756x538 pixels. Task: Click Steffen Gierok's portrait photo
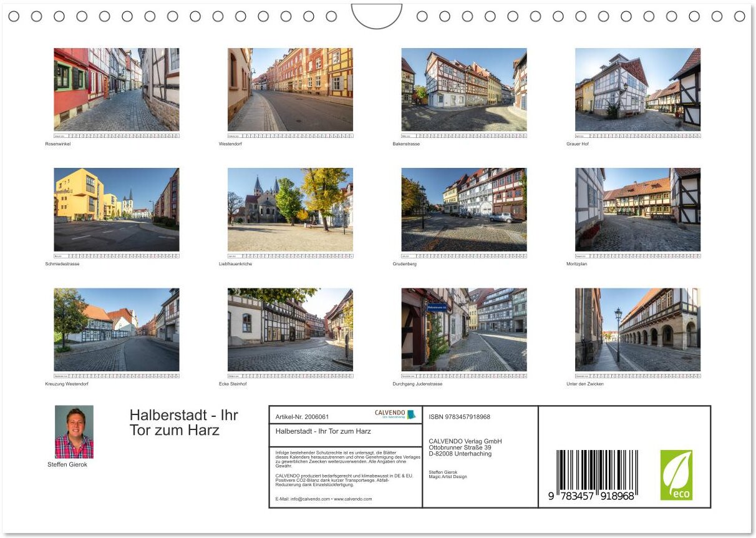pyautogui.click(x=74, y=432)
